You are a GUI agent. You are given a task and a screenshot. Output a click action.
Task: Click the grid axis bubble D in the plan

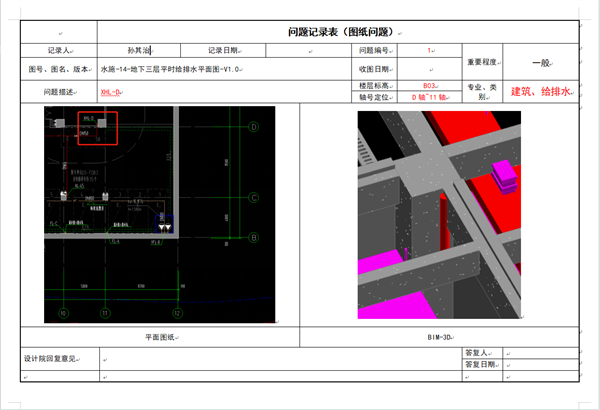click(x=254, y=127)
